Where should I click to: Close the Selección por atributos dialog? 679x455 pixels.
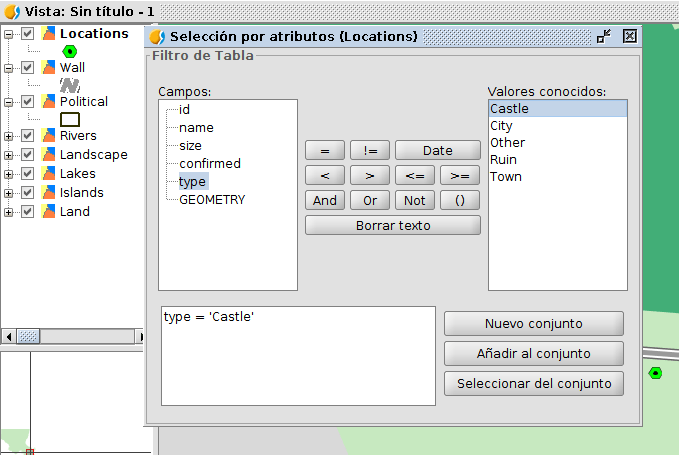click(x=630, y=36)
